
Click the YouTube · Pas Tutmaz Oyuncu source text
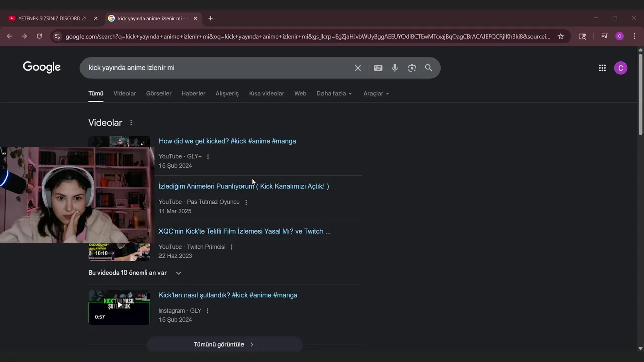click(199, 202)
